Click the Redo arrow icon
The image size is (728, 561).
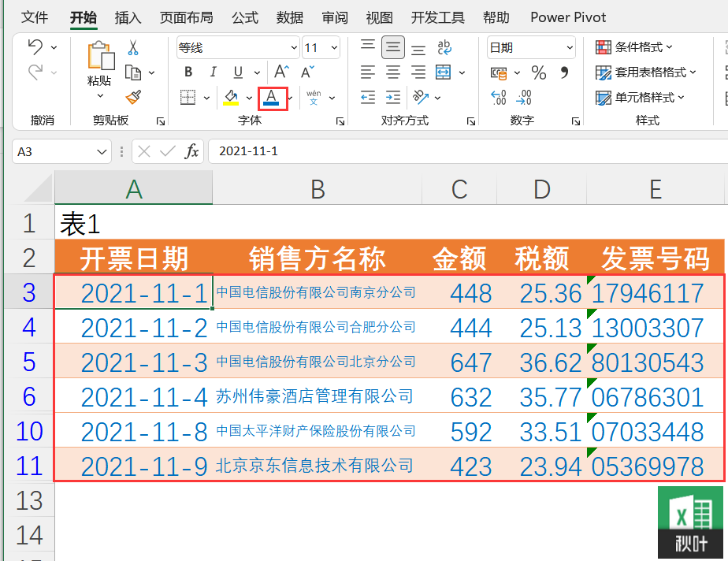pyautogui.click(x=35, y=72)
